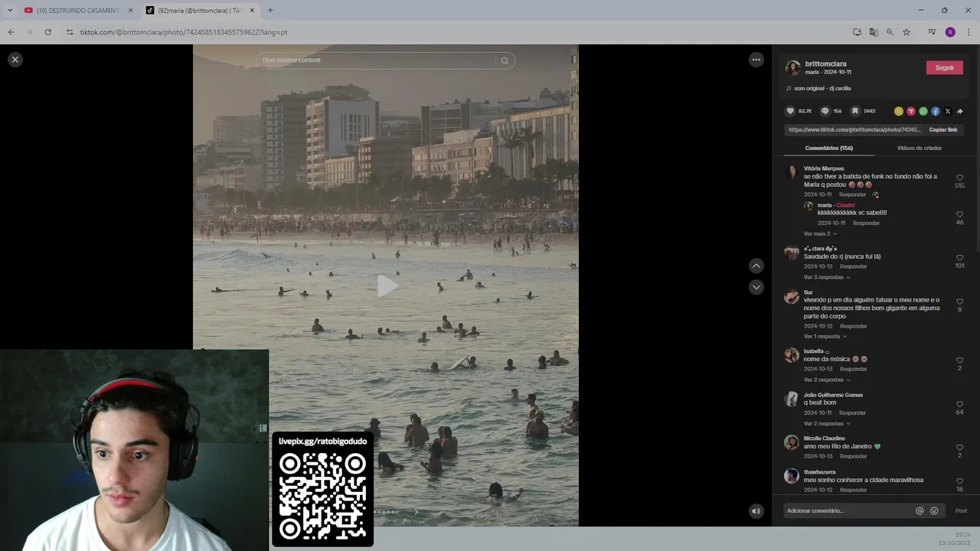The image size is (980, 551).
Task: Mute the sound with the speaker icon
Action: point(756,511)
